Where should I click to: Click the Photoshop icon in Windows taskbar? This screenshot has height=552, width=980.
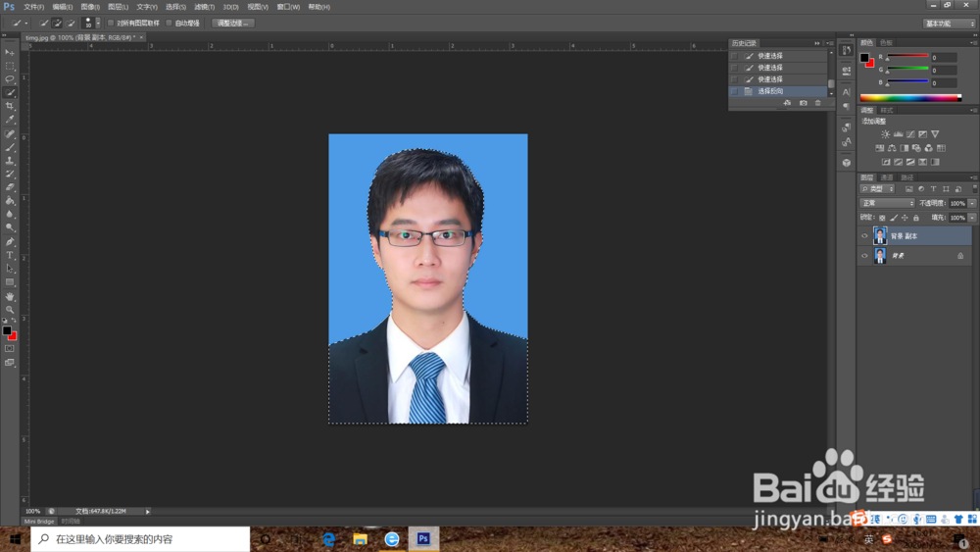423,539
